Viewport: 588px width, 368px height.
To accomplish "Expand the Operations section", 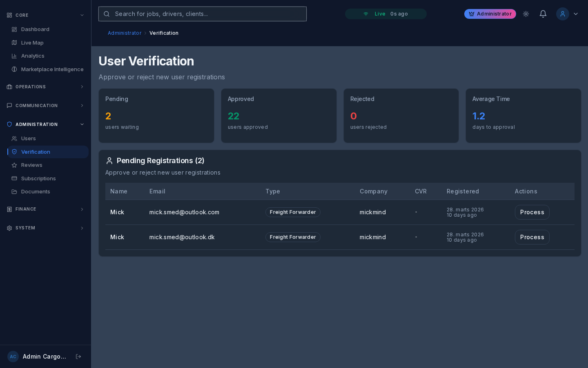I will pyautogui.click(x=45, y=87).
